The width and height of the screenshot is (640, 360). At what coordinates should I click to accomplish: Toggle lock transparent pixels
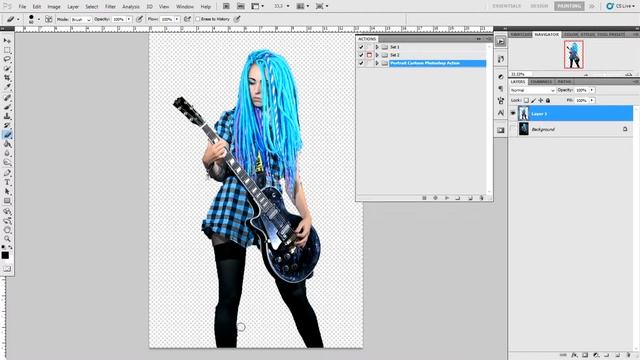tap(526, 100)
